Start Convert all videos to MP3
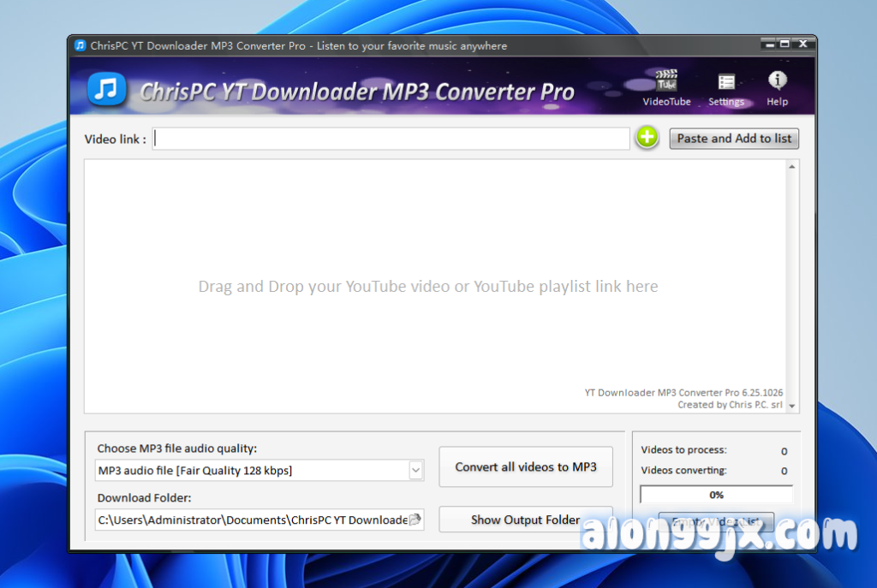877x588 pixels. click(x=526, y=467)
